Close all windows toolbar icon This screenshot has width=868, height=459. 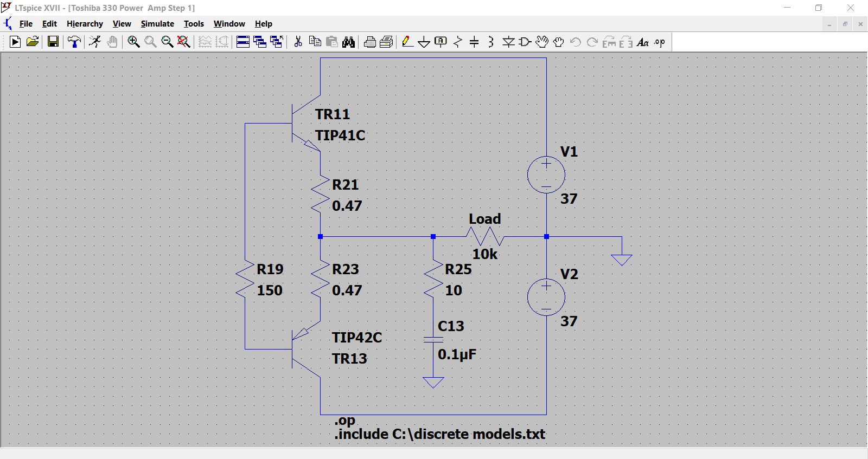click(x=277, y=42)
